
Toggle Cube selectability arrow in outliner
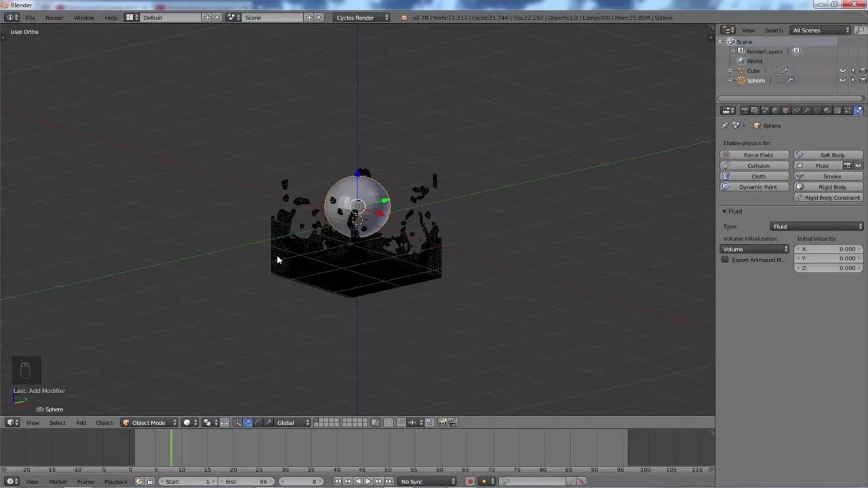pos(853,70)
